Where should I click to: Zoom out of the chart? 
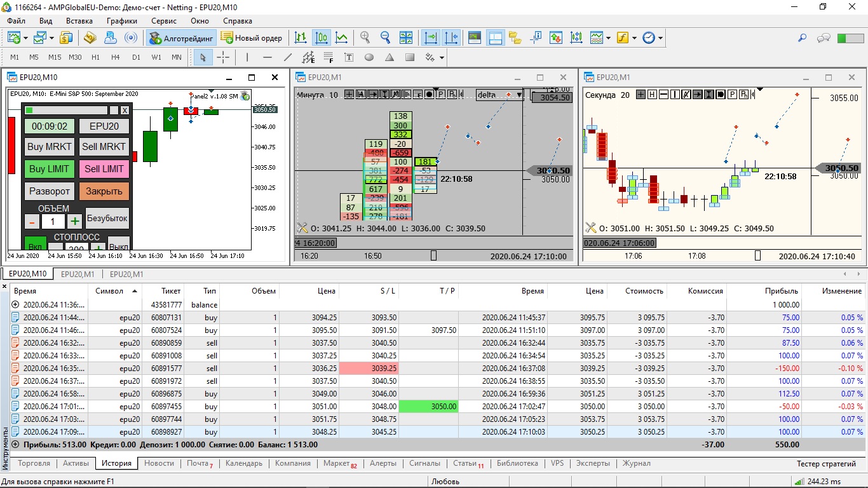click(386, 37)
